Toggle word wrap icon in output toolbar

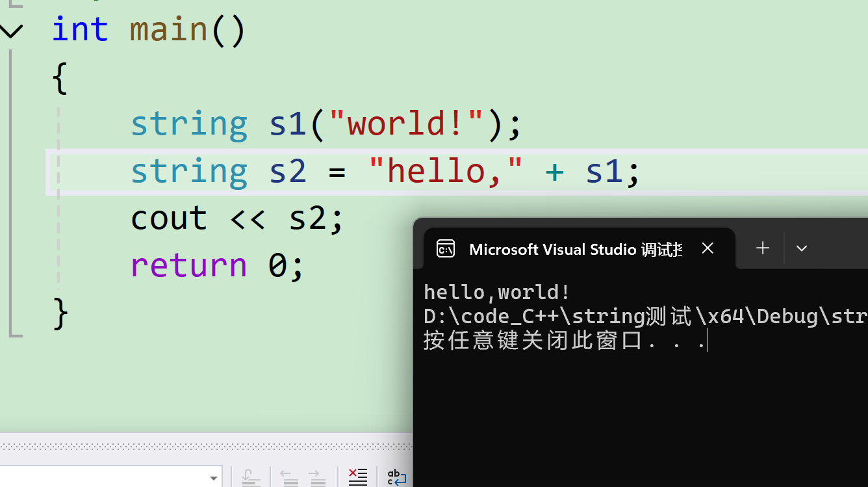click(x=396, y=477)
